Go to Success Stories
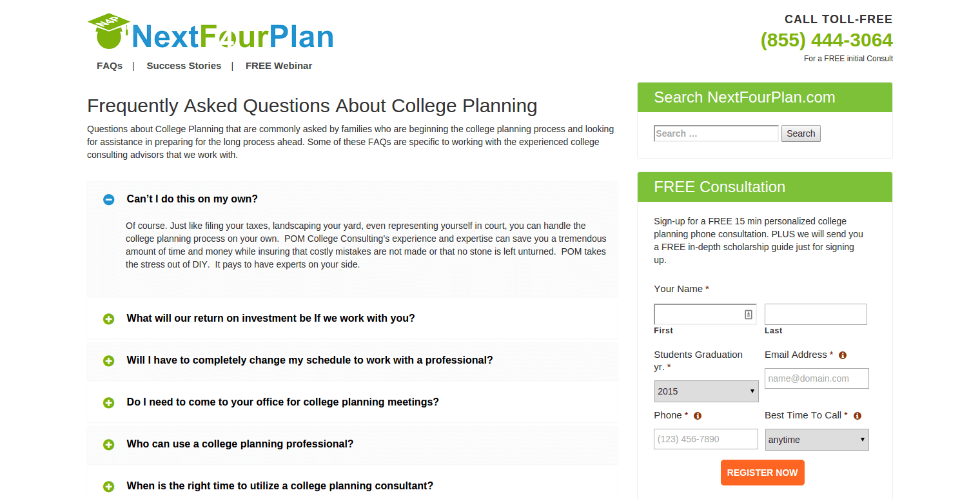The height and width of the screenshot is (499, 980). point(184,65)
